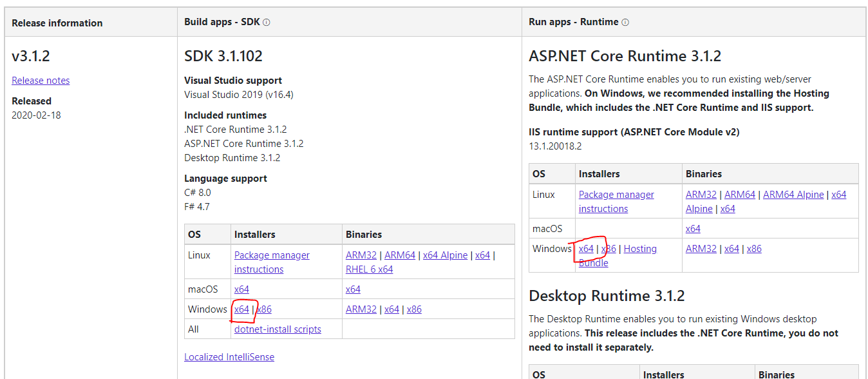Download ASP.NET Core Runtime Windows ARM32 binaries

coord(701,249)
